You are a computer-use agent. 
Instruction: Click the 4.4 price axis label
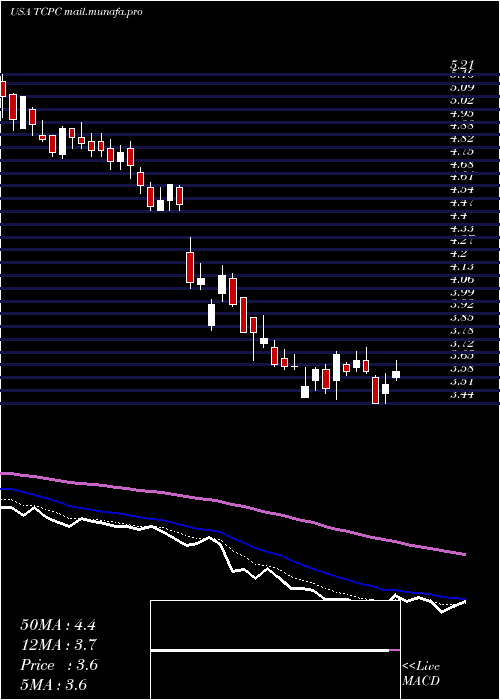tap(458, 216)
